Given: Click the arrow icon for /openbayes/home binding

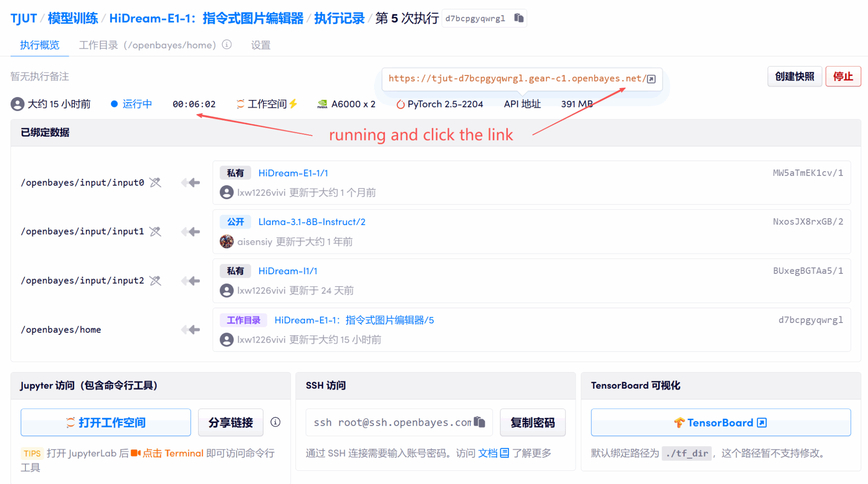Looking at the screenshot, I should [191, 330].
